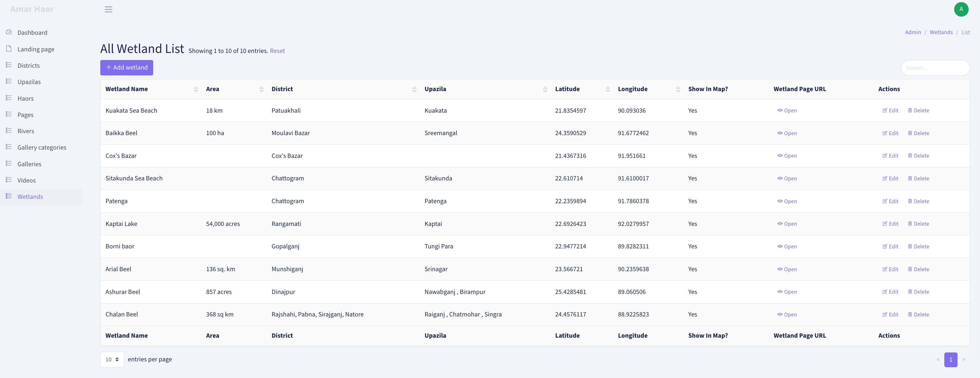The image size is (980, 378).
Task: Sort table by Wetland Name column arrows
Action: click(x=196, y=89)
